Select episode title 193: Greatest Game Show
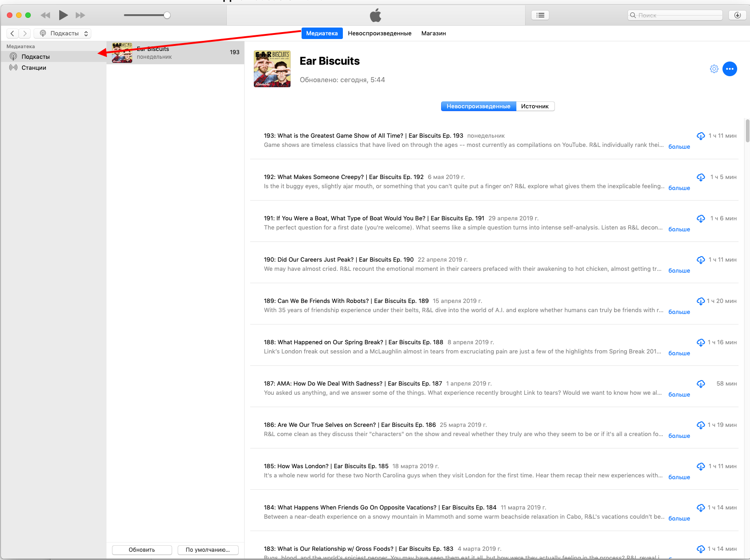The image size is (750, 560). pyautogui.click(x=364, y=136)
